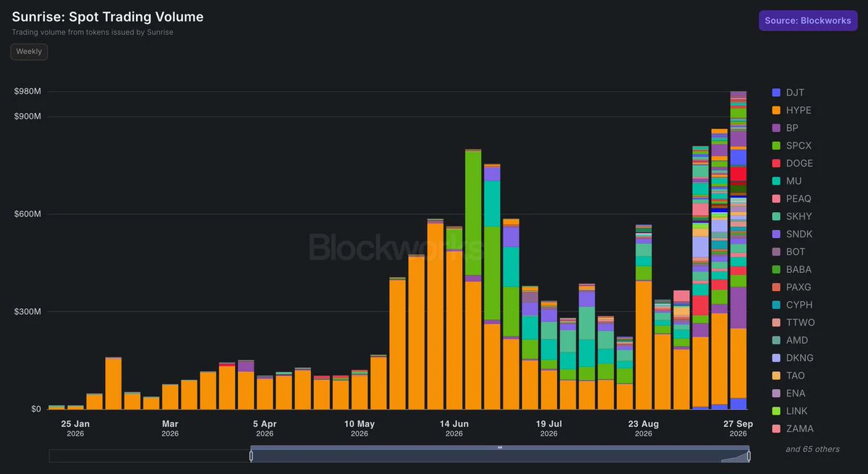Click the MU legend swatch
This screenshot has width=868, height=474.
776,181
